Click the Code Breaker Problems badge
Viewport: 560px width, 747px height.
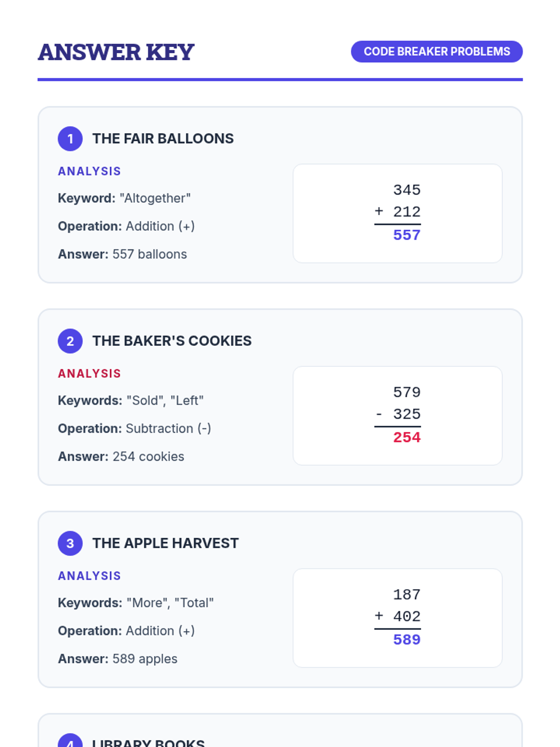click(x=436, y=51)
